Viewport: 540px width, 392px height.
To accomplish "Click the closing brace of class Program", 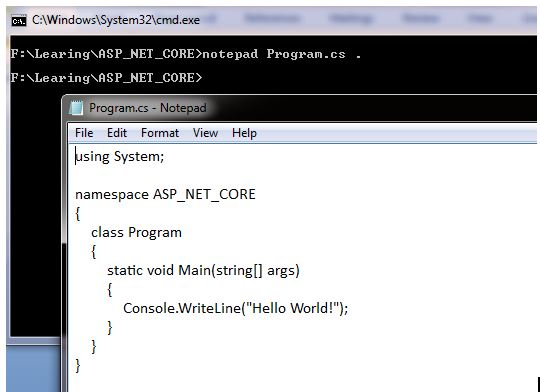I will coord(94,347).
